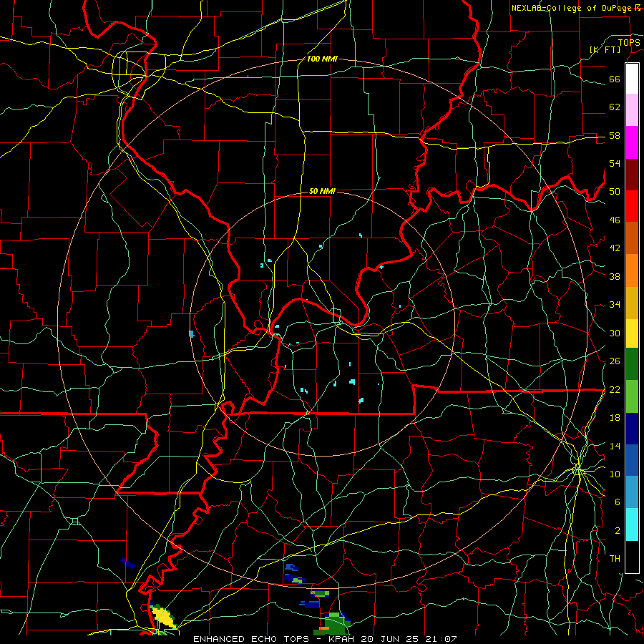Click the legend value 38

pyautogui.click(x=615, y=276)
